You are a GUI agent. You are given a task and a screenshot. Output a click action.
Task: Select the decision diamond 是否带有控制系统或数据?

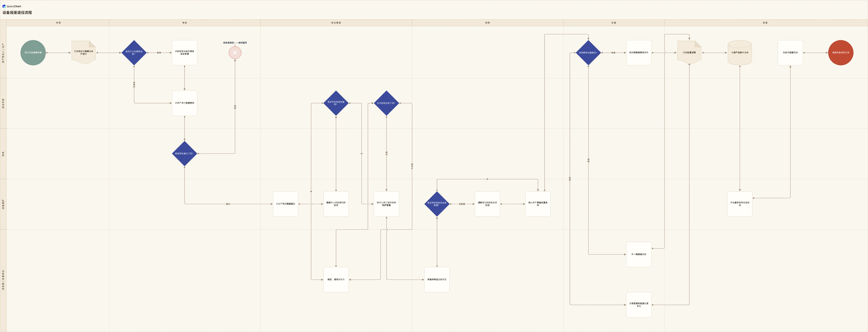(x=437, y=204)
